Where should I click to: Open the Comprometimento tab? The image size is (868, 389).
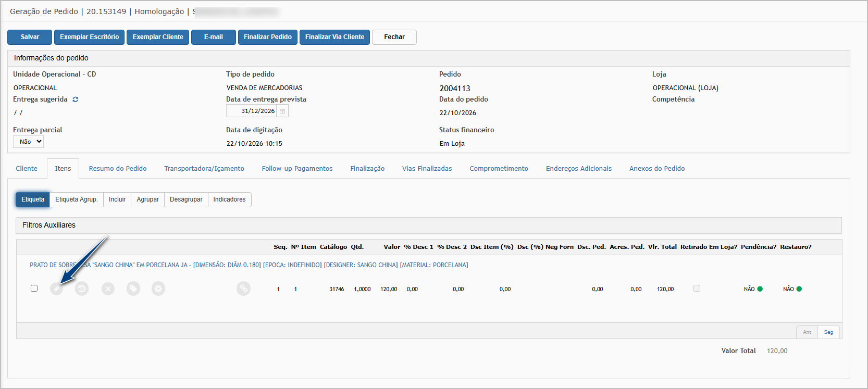(x=499, y=169)
